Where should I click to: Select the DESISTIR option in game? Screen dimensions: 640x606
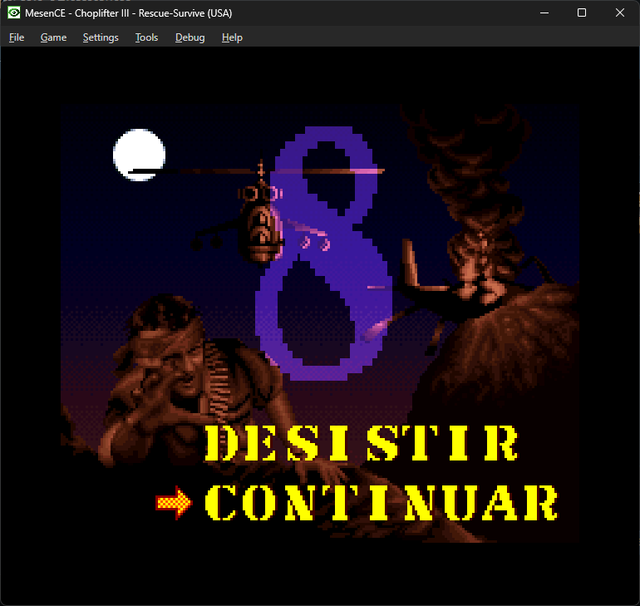point(361,443)
